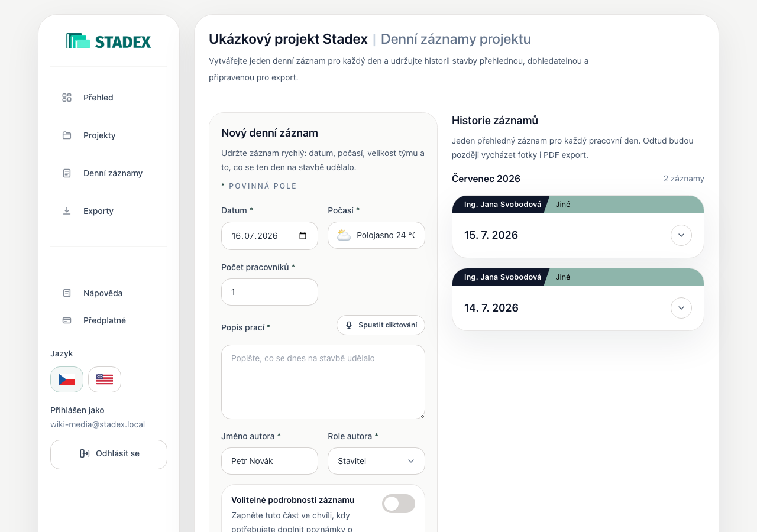Click the Exporty download icon
This screenshot has height=532, width=757.
[67, 211]
